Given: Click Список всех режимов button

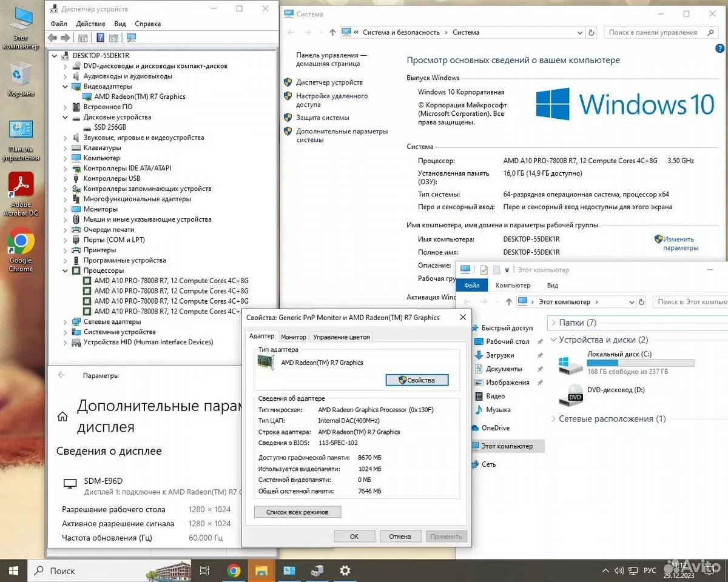Looking at the screenshot, I should 297,512.
